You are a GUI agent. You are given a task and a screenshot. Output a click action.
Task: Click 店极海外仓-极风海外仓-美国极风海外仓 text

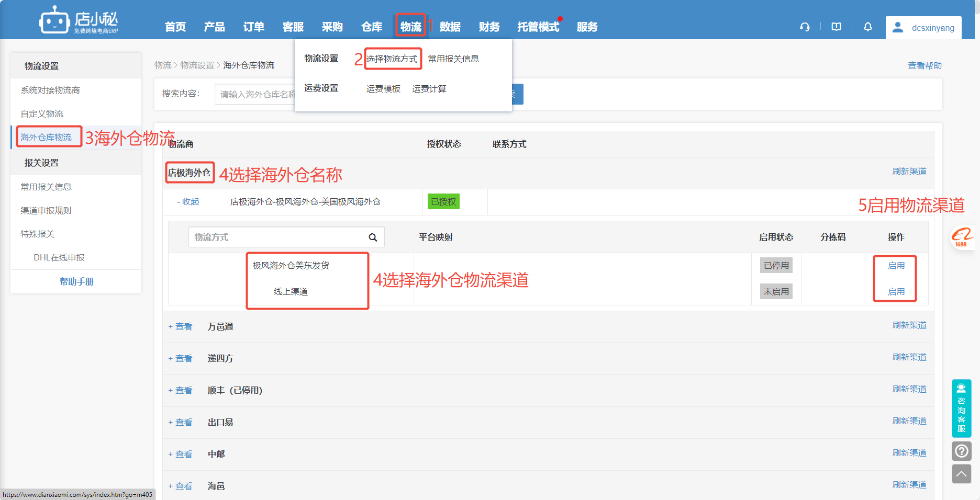point(305,202)
